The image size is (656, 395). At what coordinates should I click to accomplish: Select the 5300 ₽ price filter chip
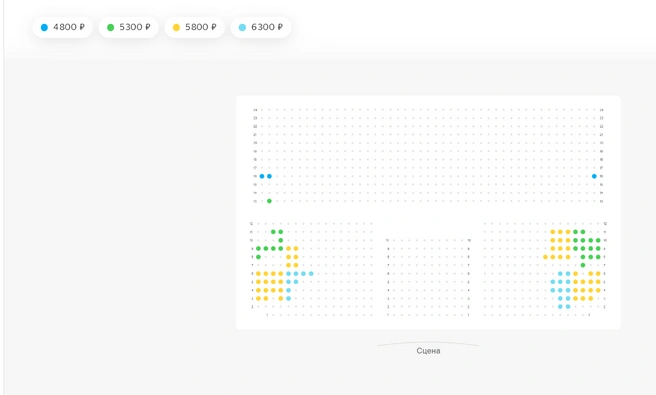pos(128,27)
